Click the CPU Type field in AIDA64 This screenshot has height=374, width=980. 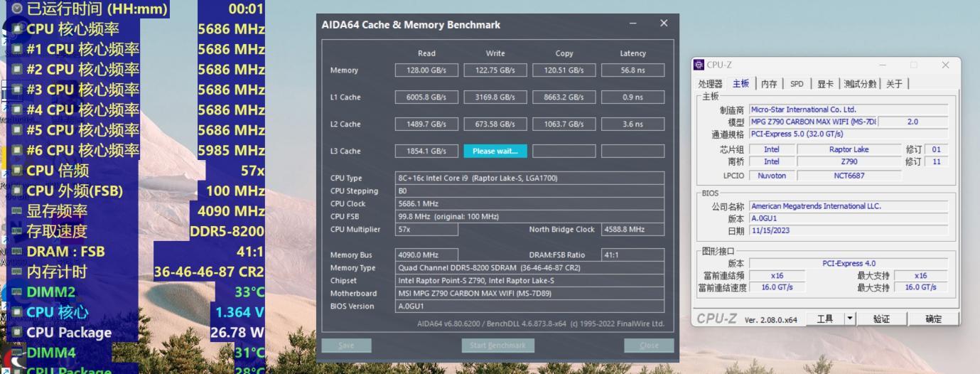529,178
